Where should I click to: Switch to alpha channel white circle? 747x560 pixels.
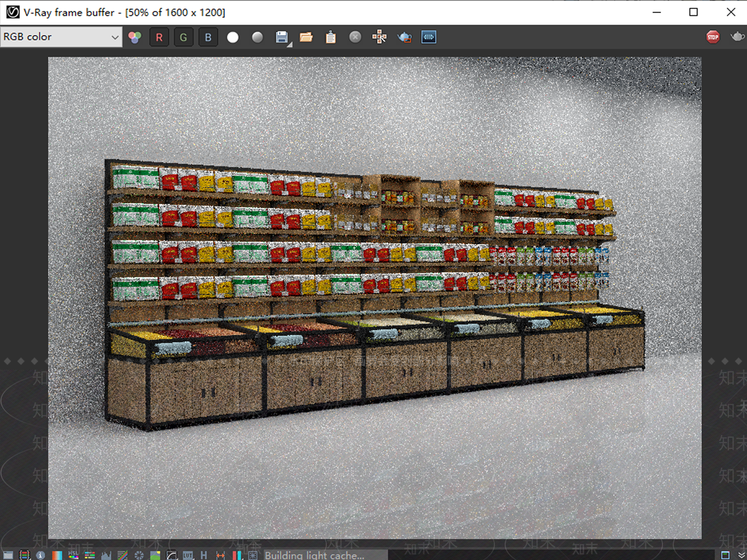pyautogui.click(x=233, y=37)
